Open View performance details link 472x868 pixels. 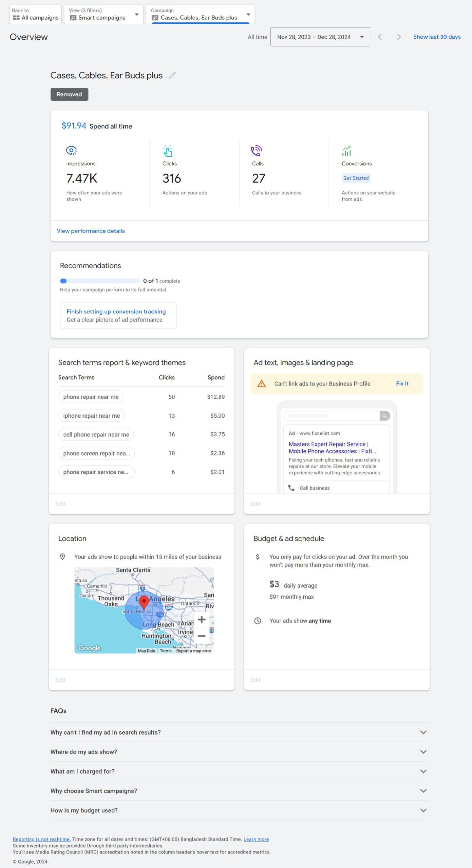pyautogui.click(x=91, y=231)
